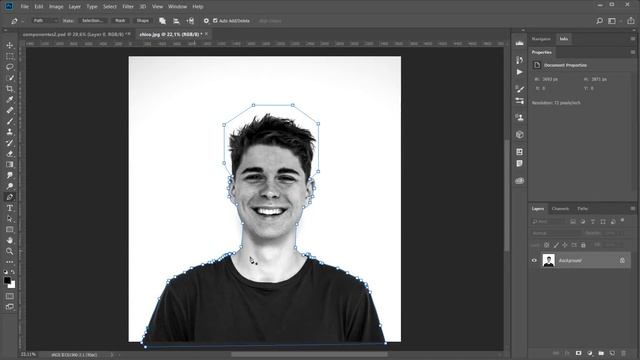Open the Brush Settings panel icon
Image resolution: width=640 pixels, height=360 pixels.
pos(520,89)
